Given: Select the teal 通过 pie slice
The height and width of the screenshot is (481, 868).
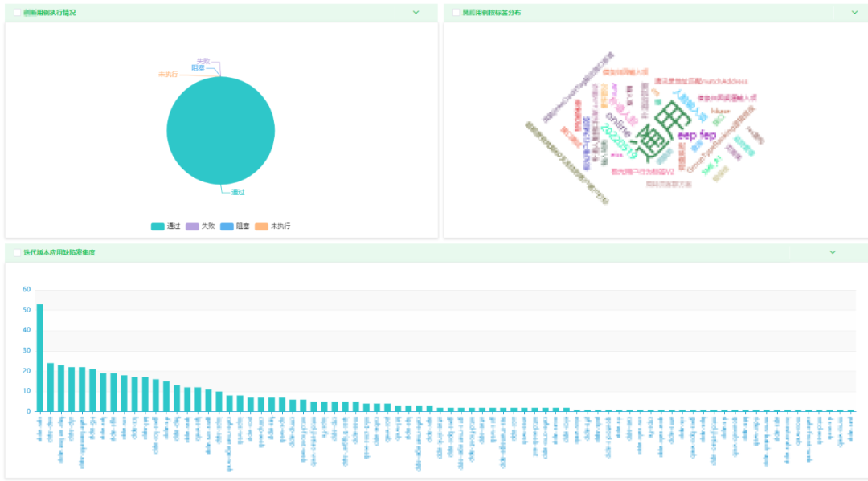Looking at the screenshot, I should [x=220, y=130].
